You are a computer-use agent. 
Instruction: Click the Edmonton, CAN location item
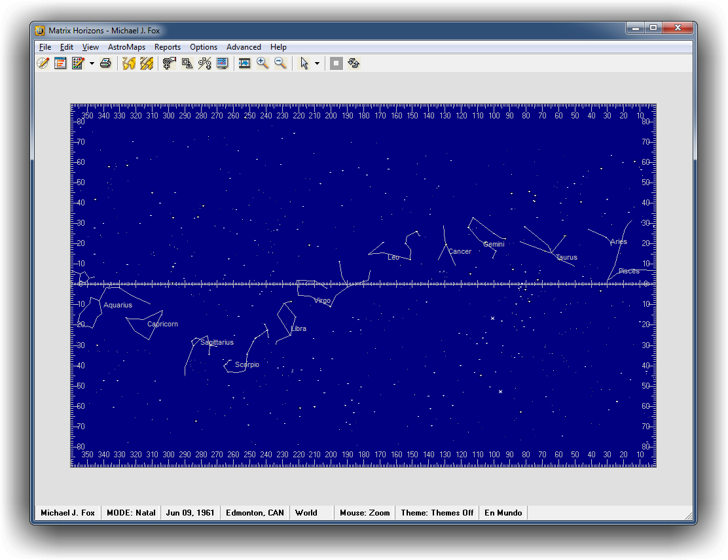(255, 512)
